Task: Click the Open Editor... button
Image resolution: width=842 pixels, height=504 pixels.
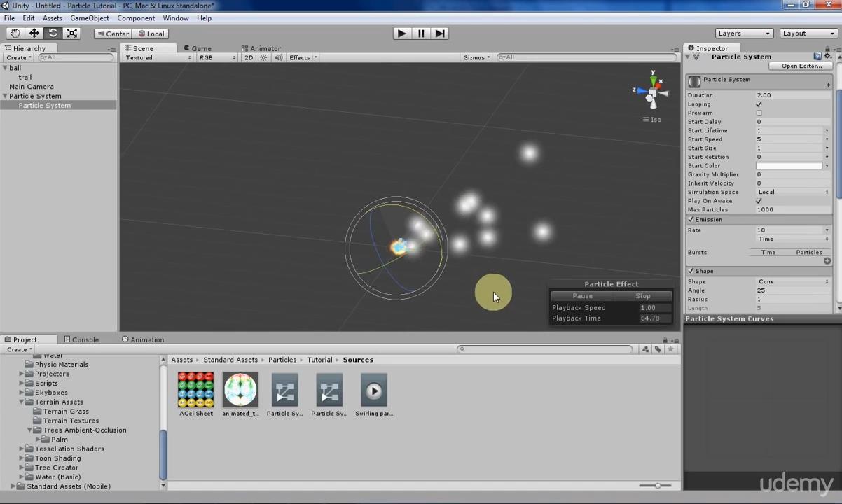Action: 801,66
